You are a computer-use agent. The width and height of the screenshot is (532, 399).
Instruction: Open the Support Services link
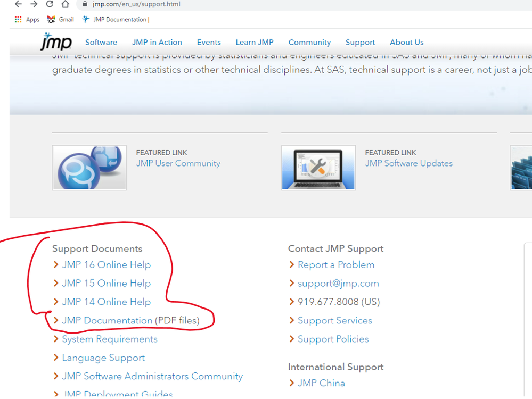[x=335, y=320]
